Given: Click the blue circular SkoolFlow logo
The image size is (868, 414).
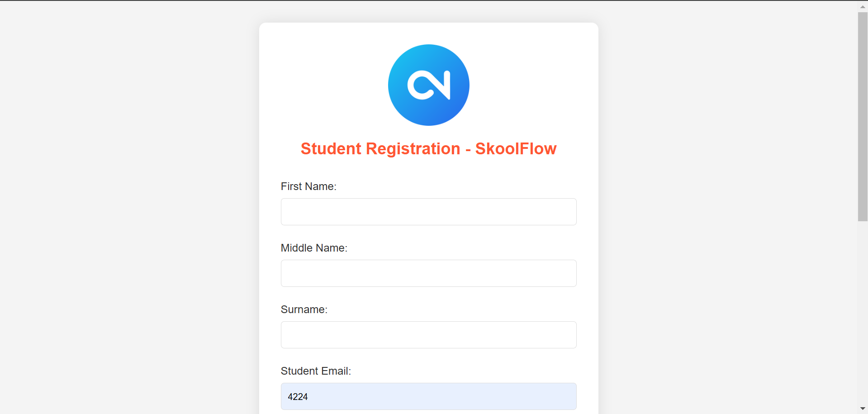Looking at the screenshot, I should pos(428,85).
